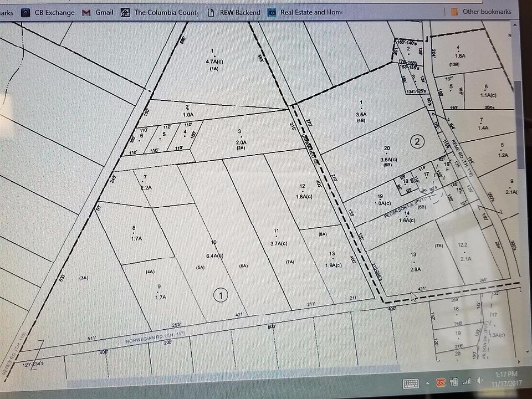Viewport: 532px width, 399px height.
Task: Open the volume speaker tray icon
Action: click(x=479, y=380)
